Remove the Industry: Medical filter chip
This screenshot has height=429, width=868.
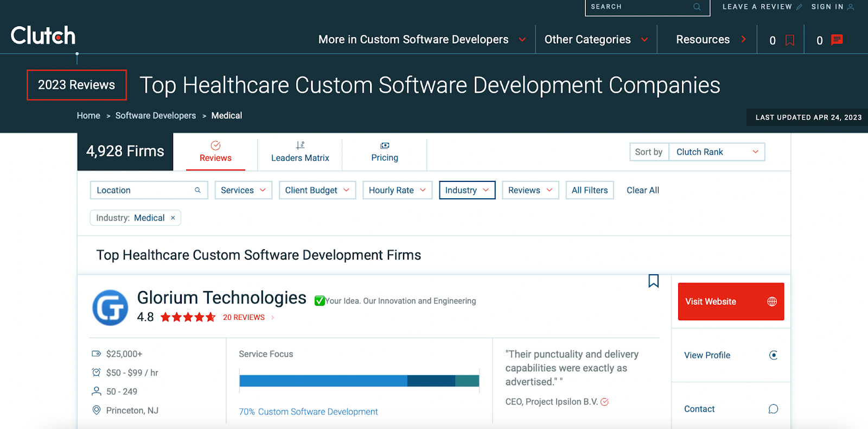coord(173,218)
